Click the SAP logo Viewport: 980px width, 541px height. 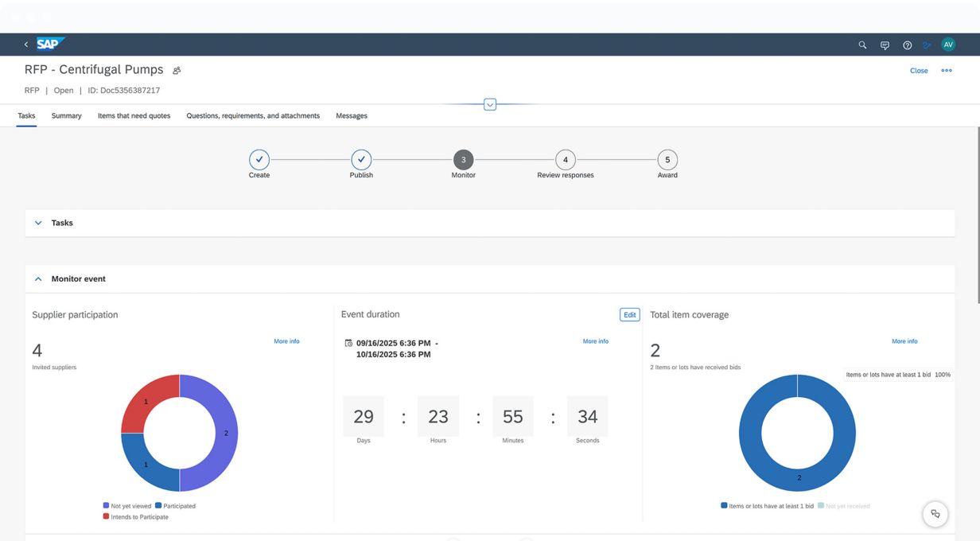(x=50, y=45)
